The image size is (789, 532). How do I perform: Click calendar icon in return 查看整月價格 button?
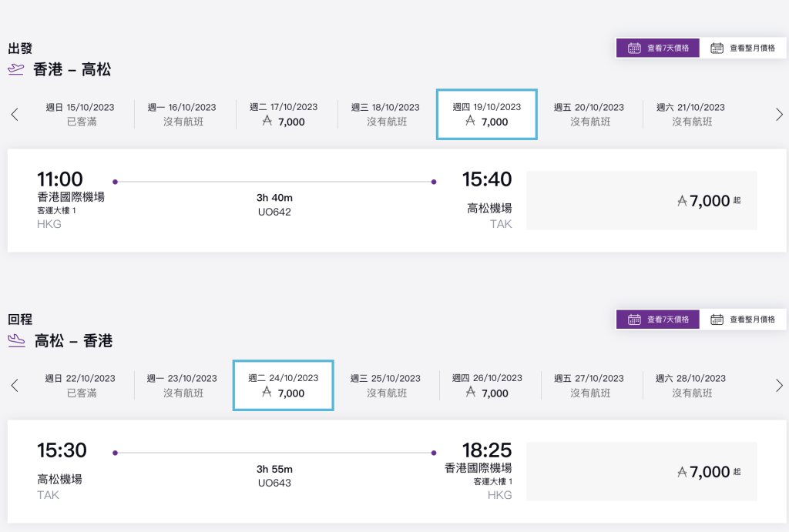pos(717,319)
